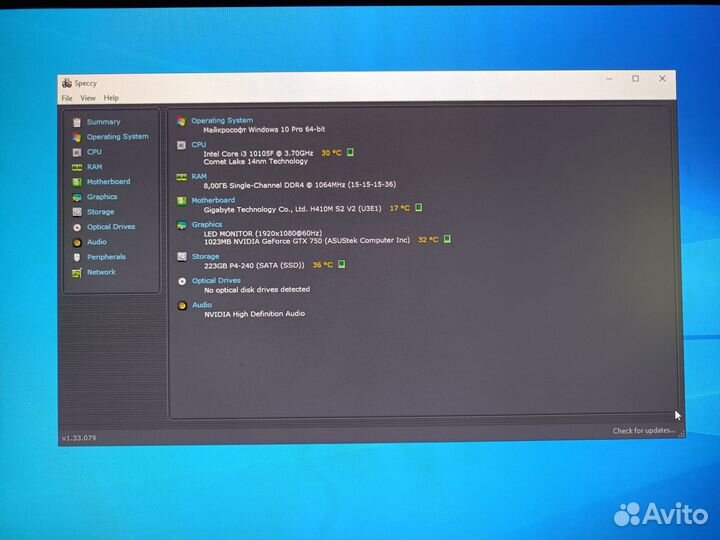Click the Storage heading in summary pane
The image size is (720, 540).
[205, 257]
